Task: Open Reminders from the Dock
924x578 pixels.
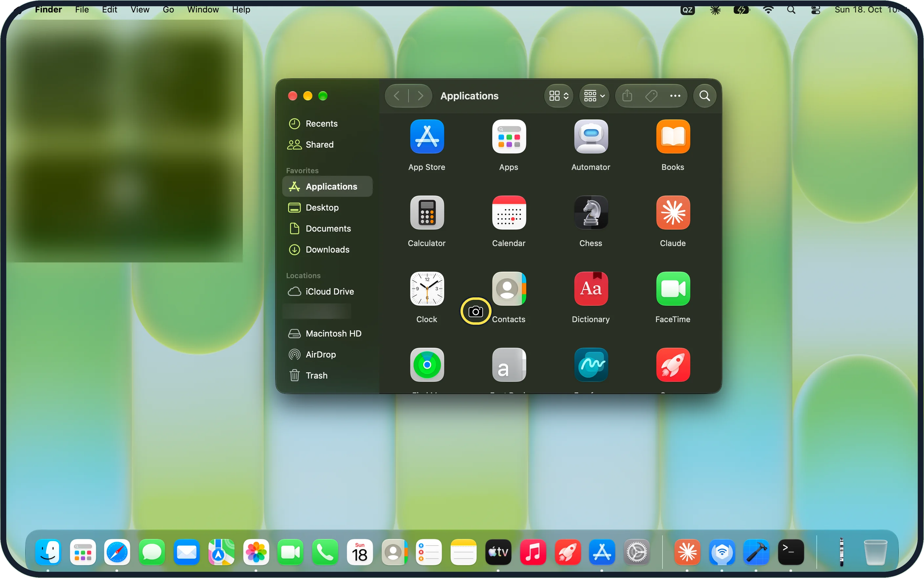Action: [429, 552]
